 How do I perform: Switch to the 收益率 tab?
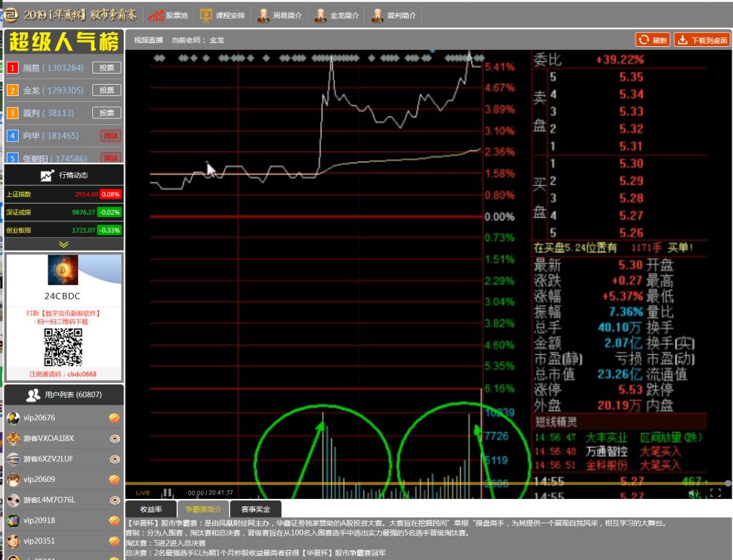[x=151, y=509]
